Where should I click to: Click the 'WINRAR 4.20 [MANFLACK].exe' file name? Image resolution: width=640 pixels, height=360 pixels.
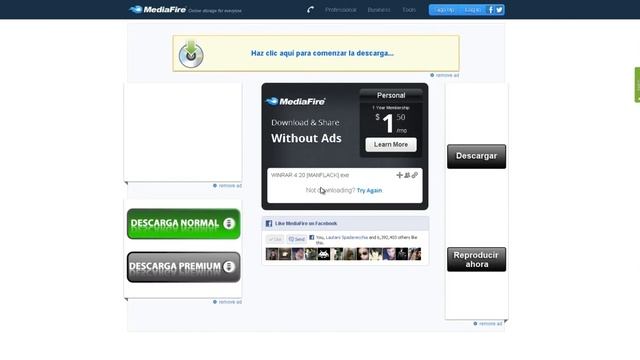310,175
